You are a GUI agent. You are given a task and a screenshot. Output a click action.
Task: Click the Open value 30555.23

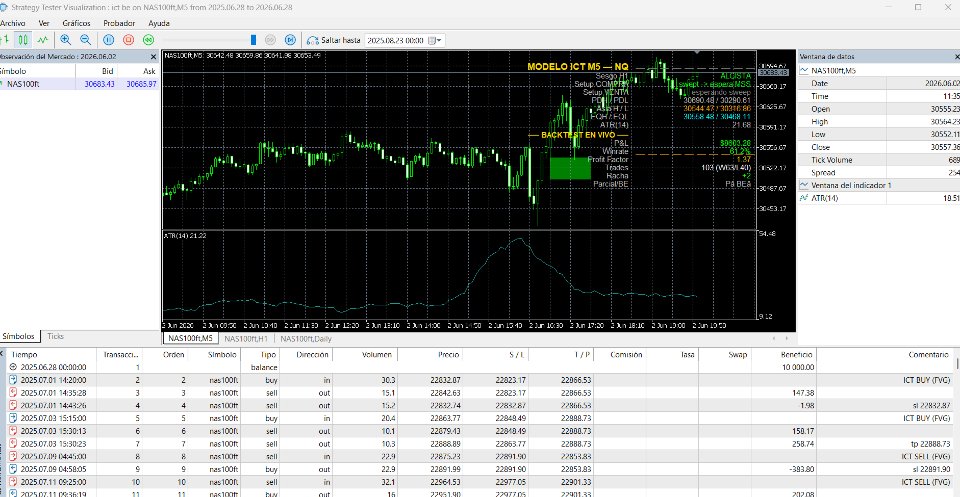(x=945, y=109)
